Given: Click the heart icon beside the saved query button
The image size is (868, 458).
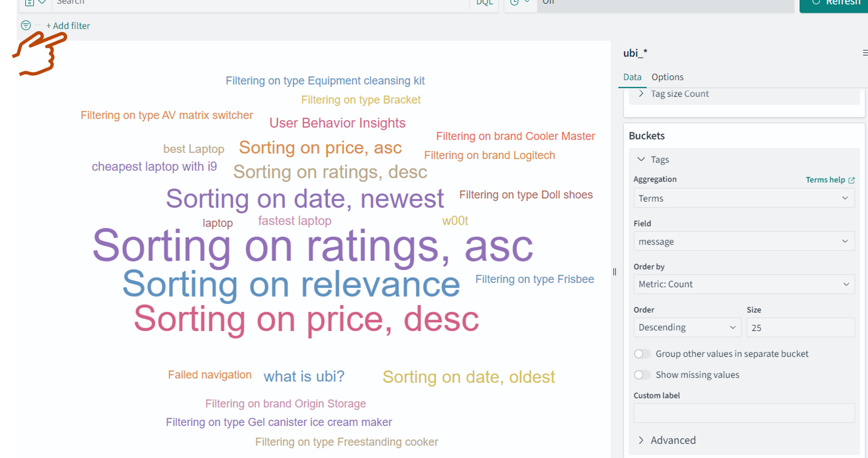Looking at the screenshot, I should [42, 3].
